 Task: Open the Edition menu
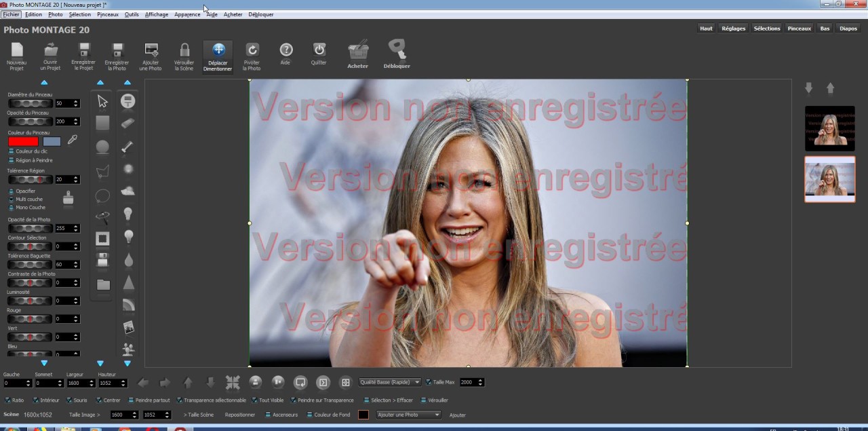click(x=33, y=14)
